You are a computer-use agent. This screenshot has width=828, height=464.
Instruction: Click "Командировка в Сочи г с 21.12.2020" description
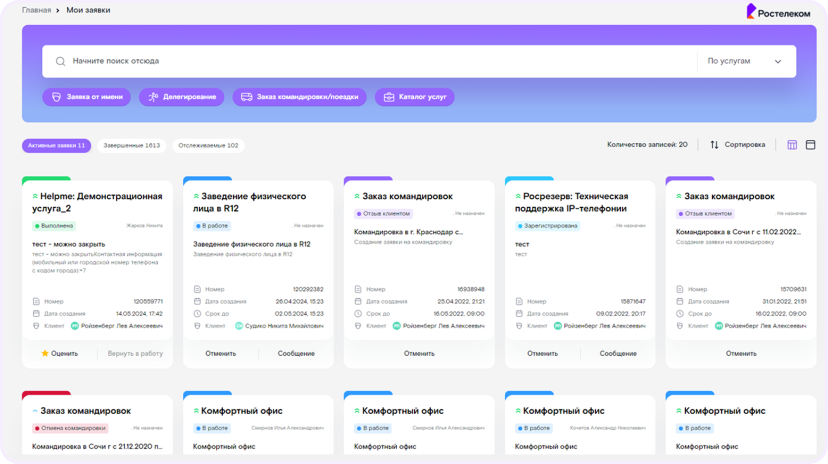[97, 447]
